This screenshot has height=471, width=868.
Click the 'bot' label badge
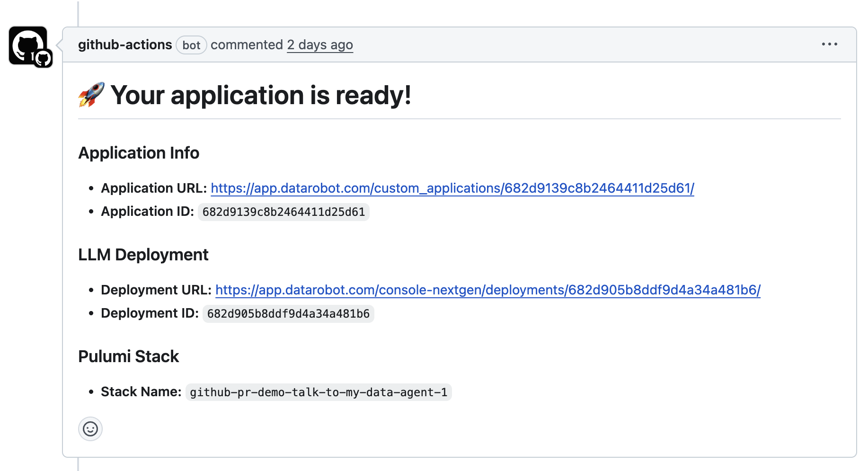point(191,45)
